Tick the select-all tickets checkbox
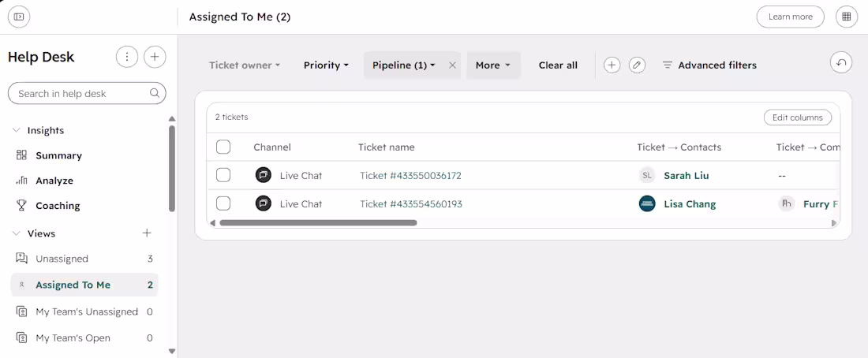The image size is (868, 358). [223, 147]
